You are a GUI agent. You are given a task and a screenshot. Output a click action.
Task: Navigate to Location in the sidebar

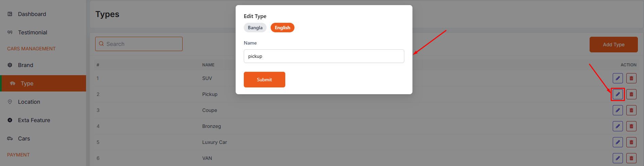tap(29, 102)
